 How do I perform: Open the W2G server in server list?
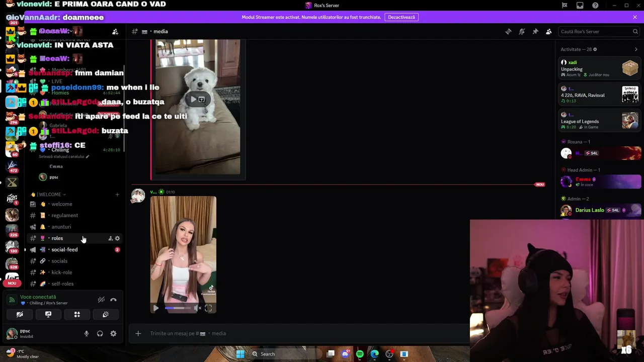pyautogui.click(x=12, y=199)
